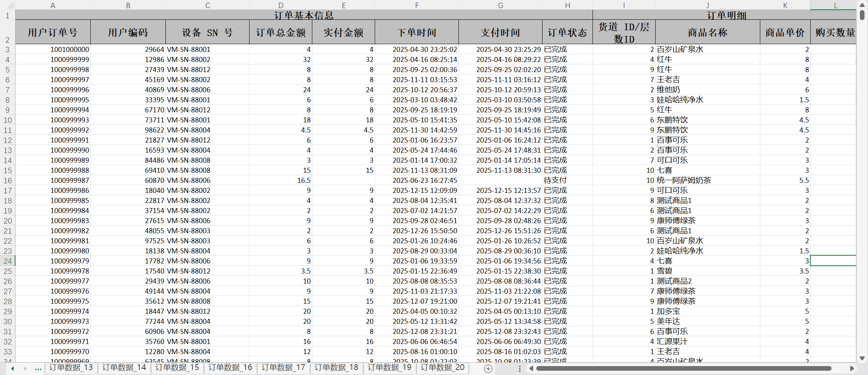Select the 待支付 status cell
The height and width of the screenshot is (375, 868).
568,180
